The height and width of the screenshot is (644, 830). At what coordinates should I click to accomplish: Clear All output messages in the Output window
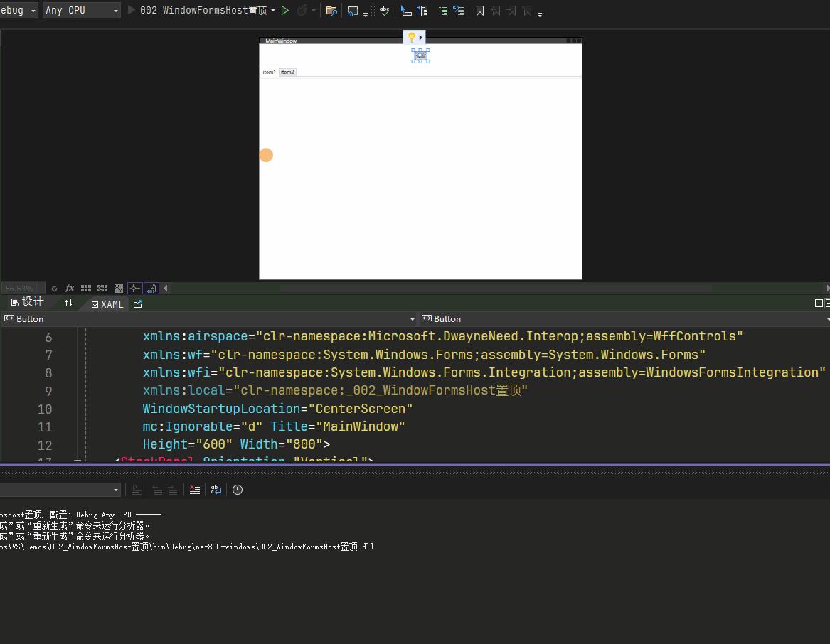(194, 489)
